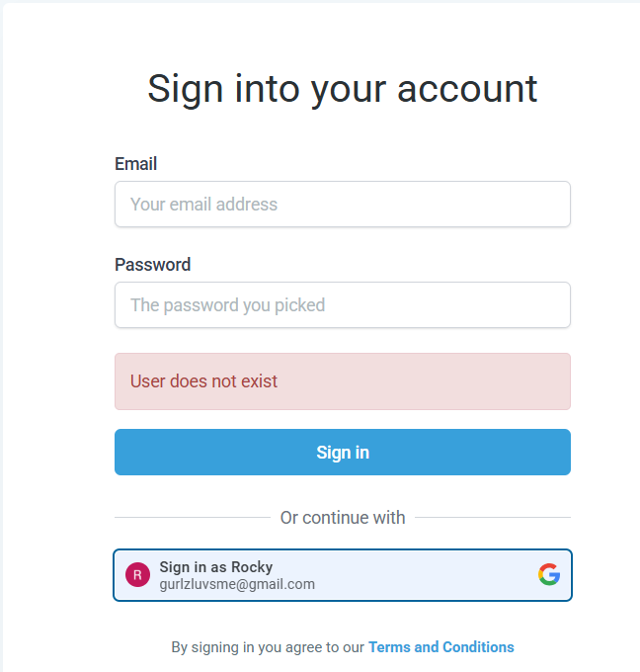The image size is (640, 672).
Task: Click the pink "R" profile avatar
Action: (137, 575)
